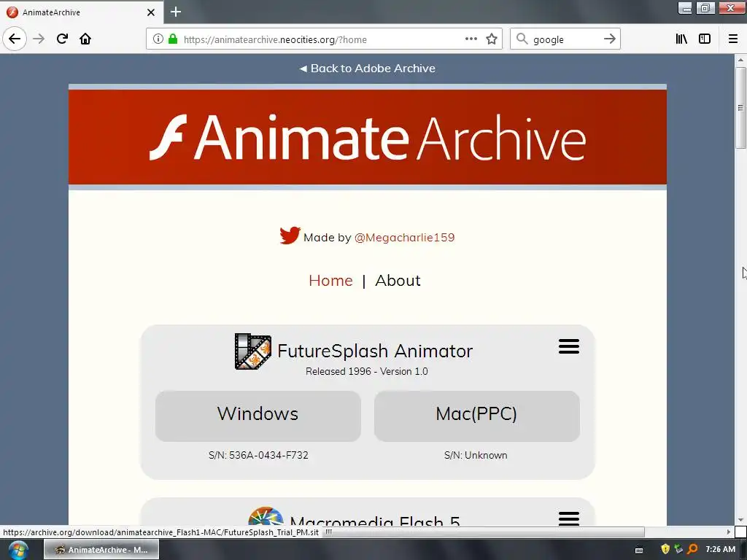Restore down the browser window
Screen dimensions: 747x560
click(x=705, y=8)
